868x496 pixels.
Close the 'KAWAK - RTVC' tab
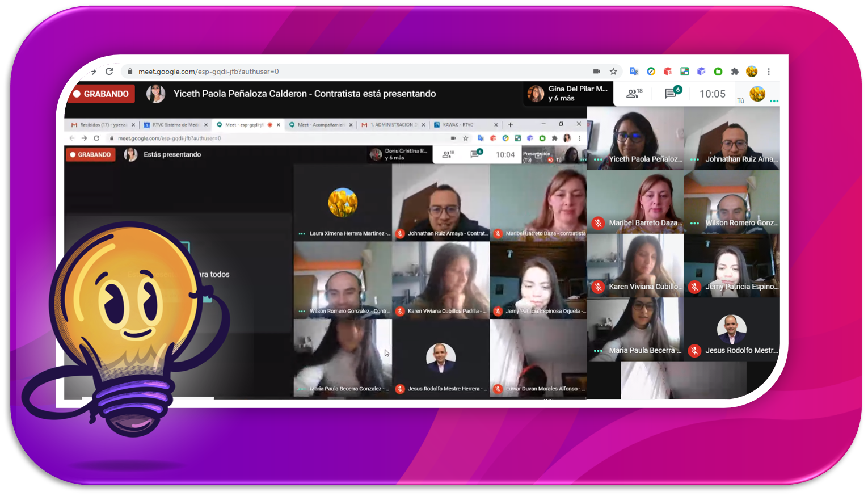pos(496,125)
